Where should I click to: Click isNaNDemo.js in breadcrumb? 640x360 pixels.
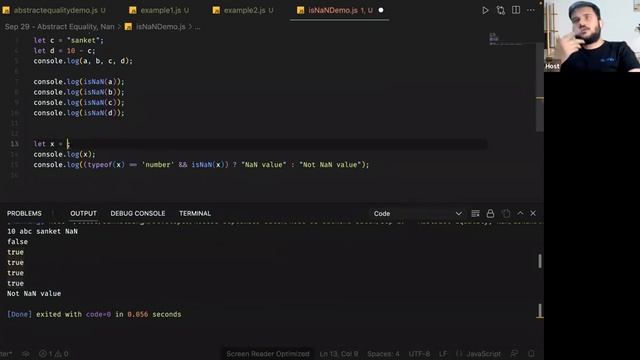160,27
